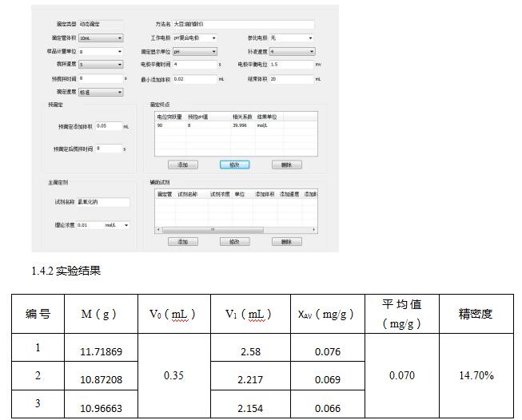The image size is (522, 420).
Task: Click the highlighted 修改 button under 滴定终点
Action: point(234,164)
